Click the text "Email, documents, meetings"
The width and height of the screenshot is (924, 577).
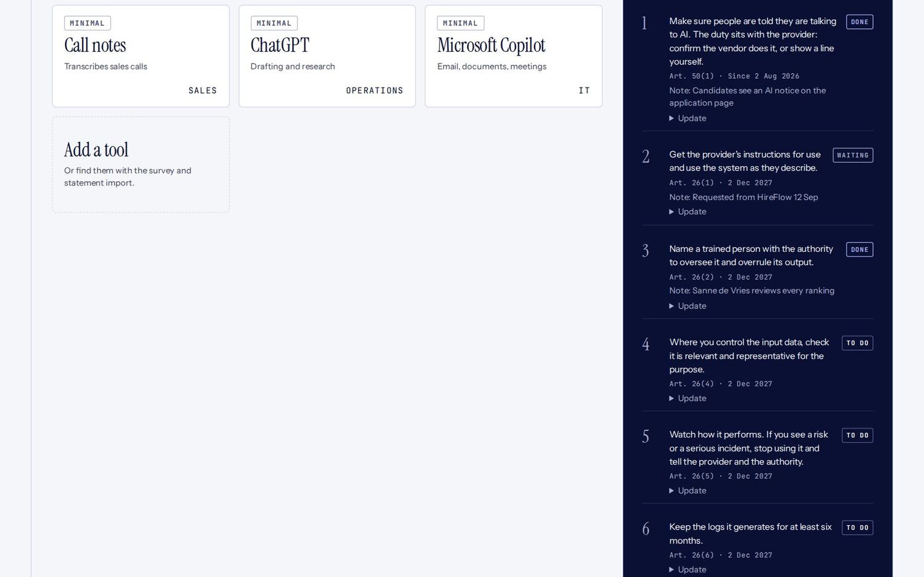pyautogui.click(x=492, y=67)
